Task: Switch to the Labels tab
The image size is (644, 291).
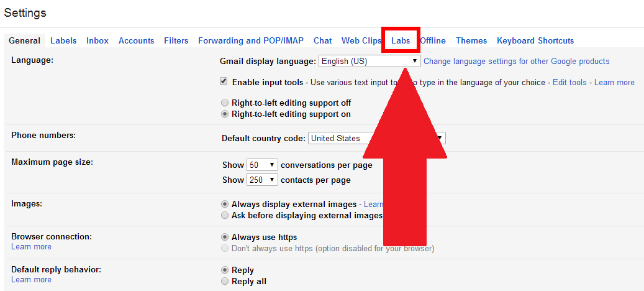Action: [63, 40]
